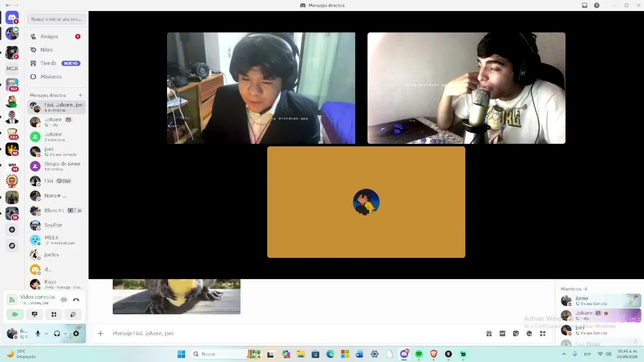This screenshot has width=644, height=362.
Task: Open direct message with joni
Action: pyautogui.click(x=56, y=151)
